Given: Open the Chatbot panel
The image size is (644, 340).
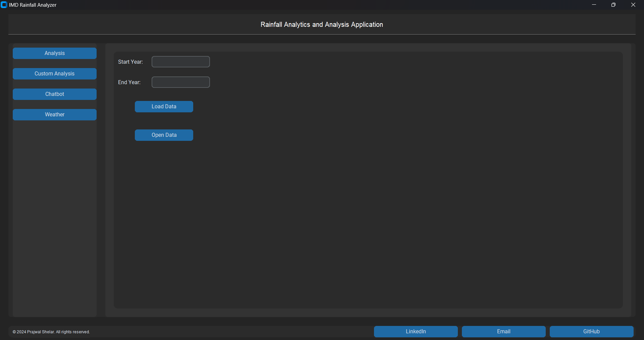Looking at the screenshot, I should point(55,94).
